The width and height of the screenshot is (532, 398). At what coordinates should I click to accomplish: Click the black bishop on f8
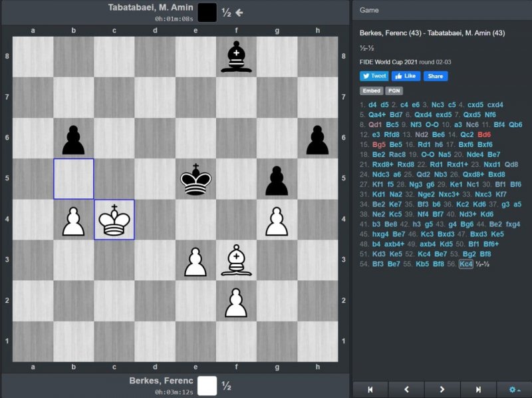tap(236, 57)
